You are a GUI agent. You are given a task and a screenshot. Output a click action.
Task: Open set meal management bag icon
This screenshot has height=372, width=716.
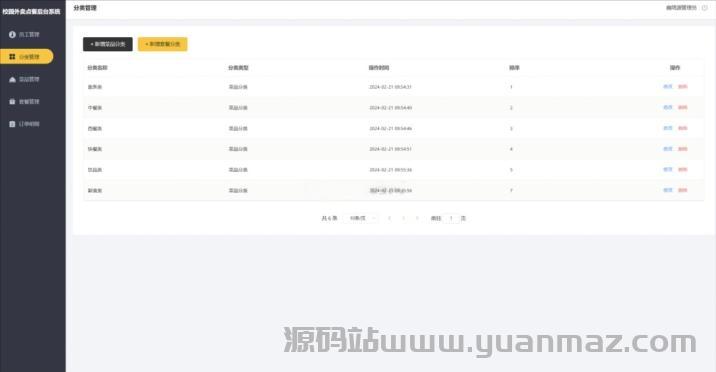(x=12, y=101)
